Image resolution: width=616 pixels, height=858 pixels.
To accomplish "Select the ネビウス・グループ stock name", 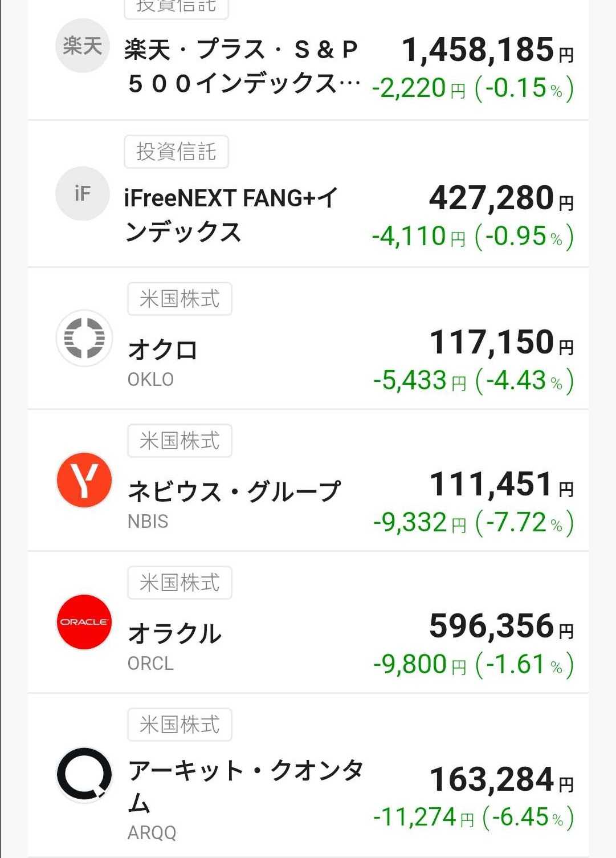I will click(234, 491).
